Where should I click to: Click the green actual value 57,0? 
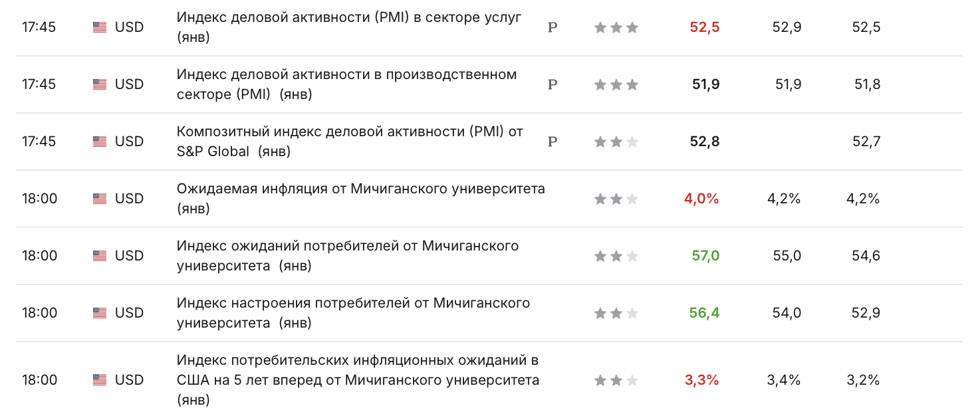coord(705,256)
